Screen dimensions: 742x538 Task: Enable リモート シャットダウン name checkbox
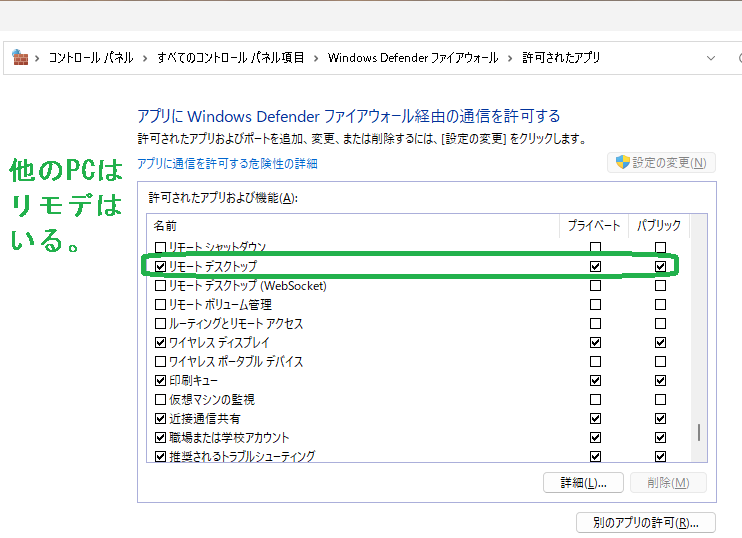click(160, 247)
